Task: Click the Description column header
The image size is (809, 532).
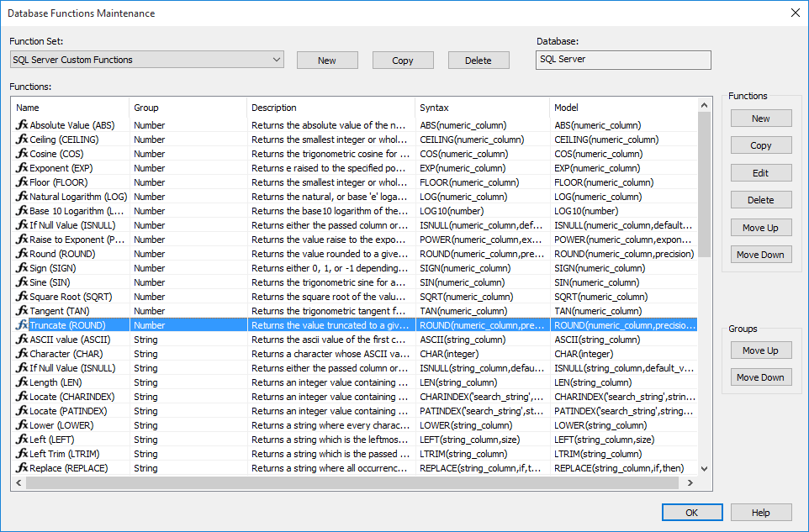Action: [330, 108]
